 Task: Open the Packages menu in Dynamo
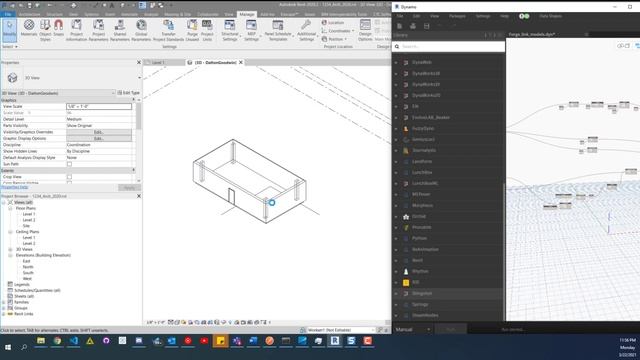click(457, 16)
